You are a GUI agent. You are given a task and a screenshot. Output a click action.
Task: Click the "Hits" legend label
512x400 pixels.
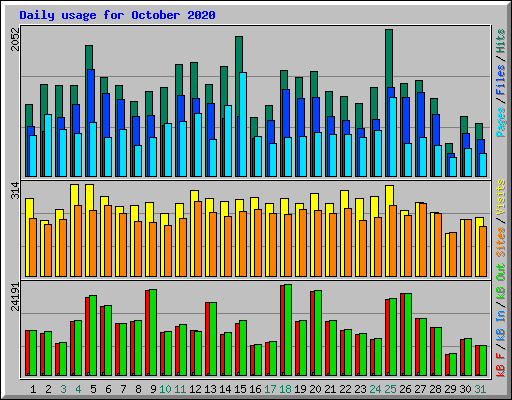click(500, 41)
